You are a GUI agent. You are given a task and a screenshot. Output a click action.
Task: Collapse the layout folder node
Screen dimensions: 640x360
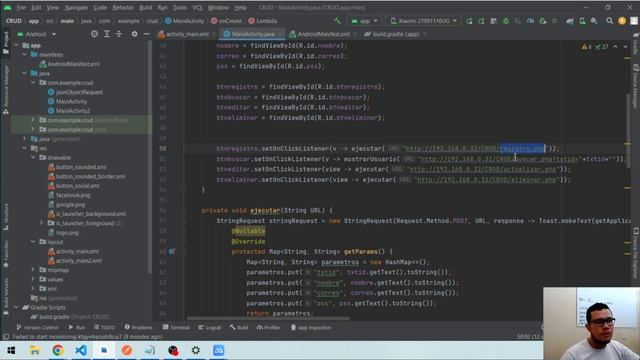[x=33, y=242]
